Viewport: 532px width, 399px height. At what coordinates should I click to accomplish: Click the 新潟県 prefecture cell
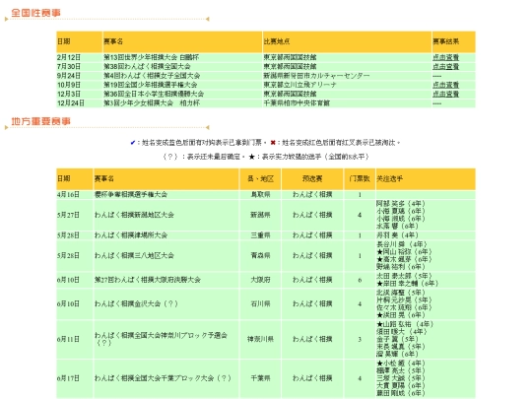coord(260,215)
